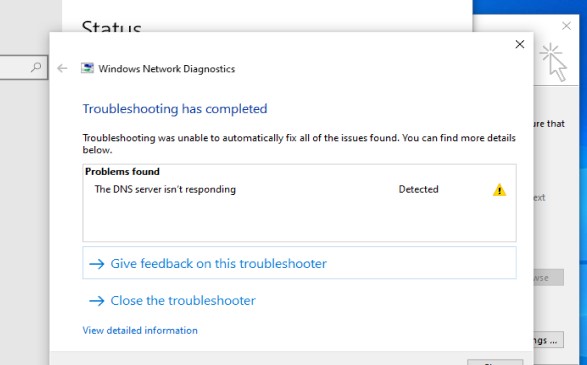The image size is (587, 365).
Task: Click the search magnifier in the Settings window
Action: (x=36, y=67)
